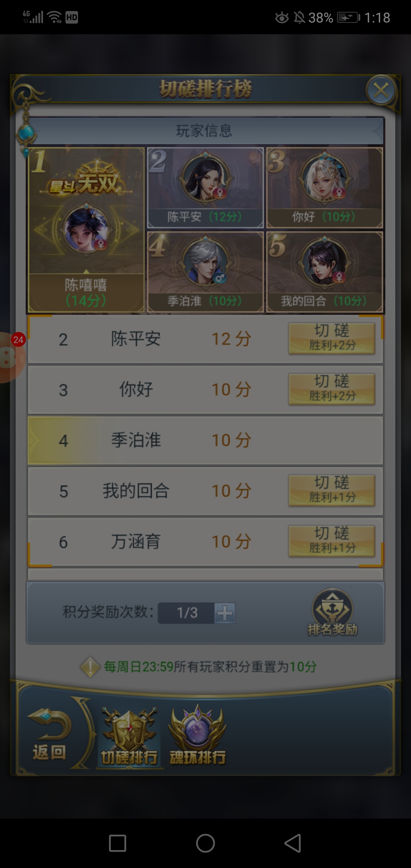Open the 排名奖励 ranking rewards icon
Viewport: 411px width, 868px height.
coord(332,613)
